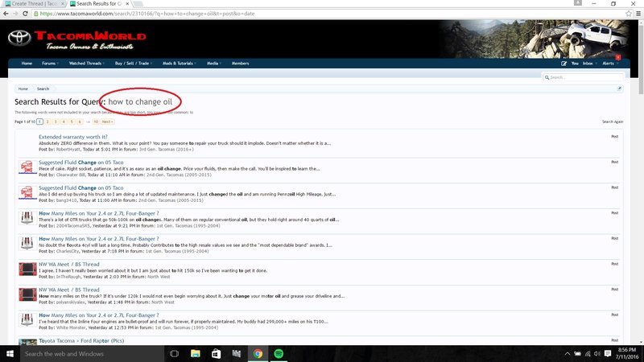Open the InTheRough NW WA Meet result
Screen dimensions: 644x362
click(69, 264)
